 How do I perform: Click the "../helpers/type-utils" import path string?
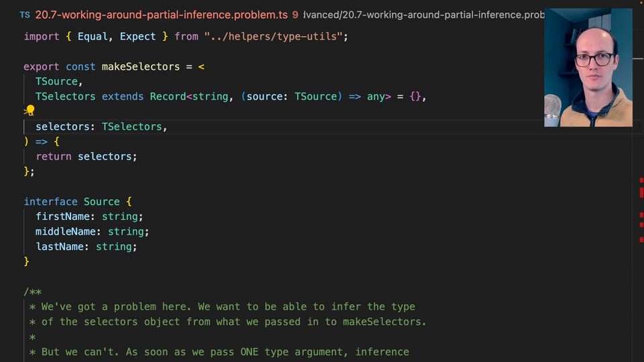point(275,36)
